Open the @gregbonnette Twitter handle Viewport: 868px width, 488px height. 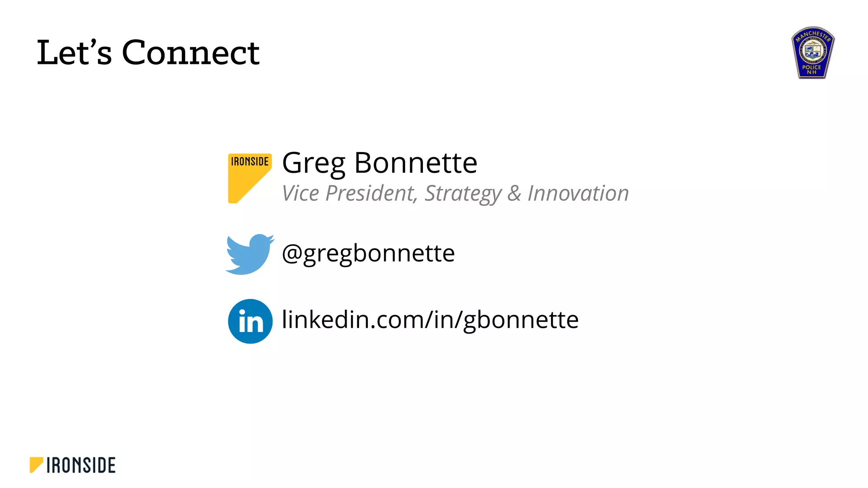(368, 253)
